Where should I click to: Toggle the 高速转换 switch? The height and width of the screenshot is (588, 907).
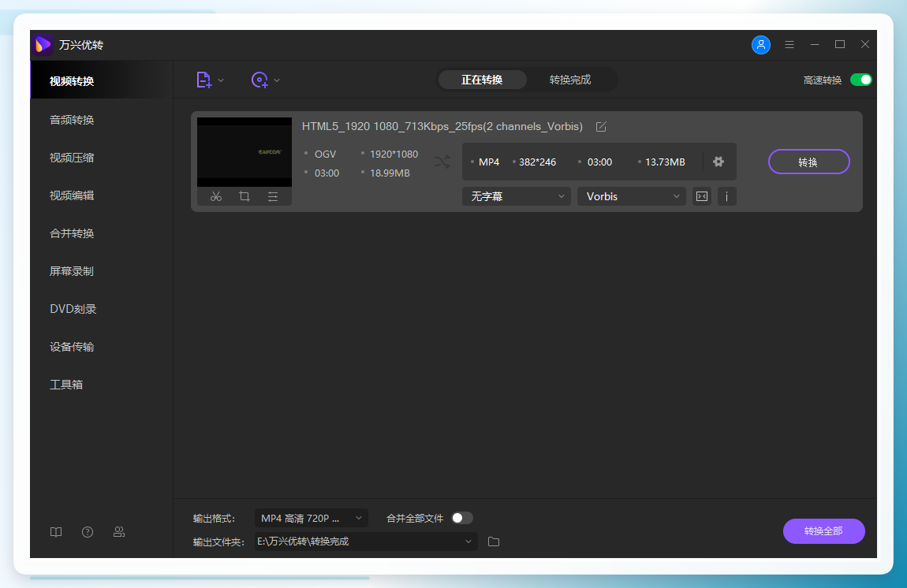860,80
